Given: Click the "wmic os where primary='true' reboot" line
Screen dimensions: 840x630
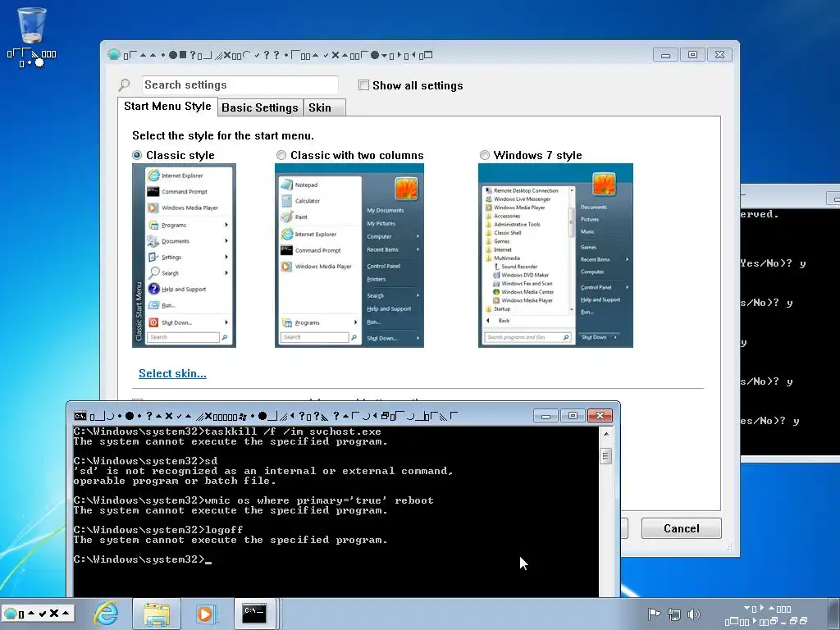Looking at the screenshot, I should pos(254,500).
